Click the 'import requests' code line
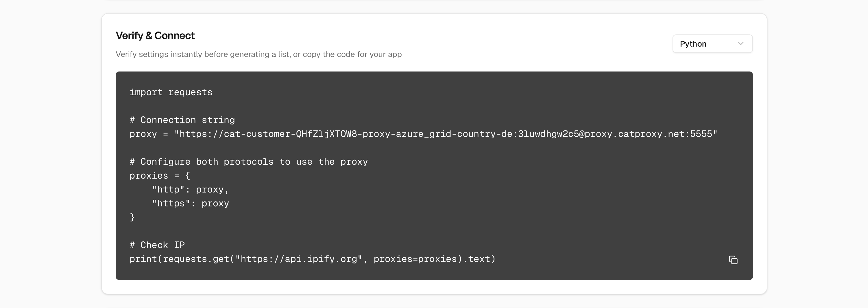 171,92
